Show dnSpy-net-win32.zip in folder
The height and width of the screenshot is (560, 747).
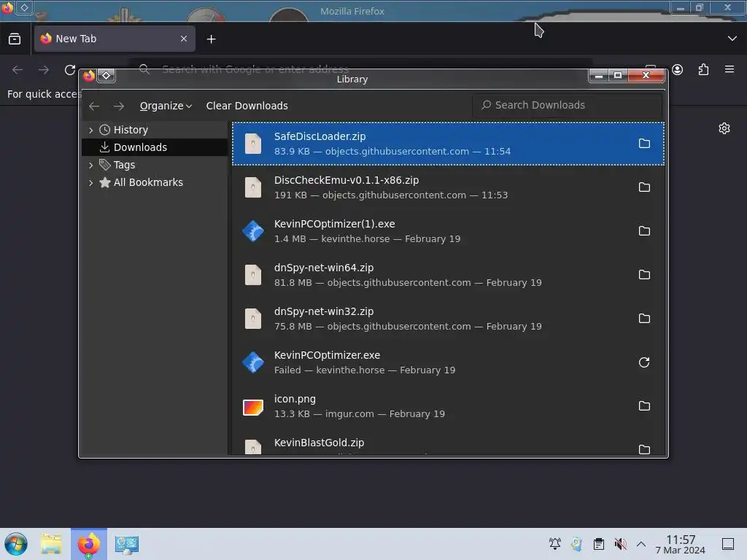[644, 319]
